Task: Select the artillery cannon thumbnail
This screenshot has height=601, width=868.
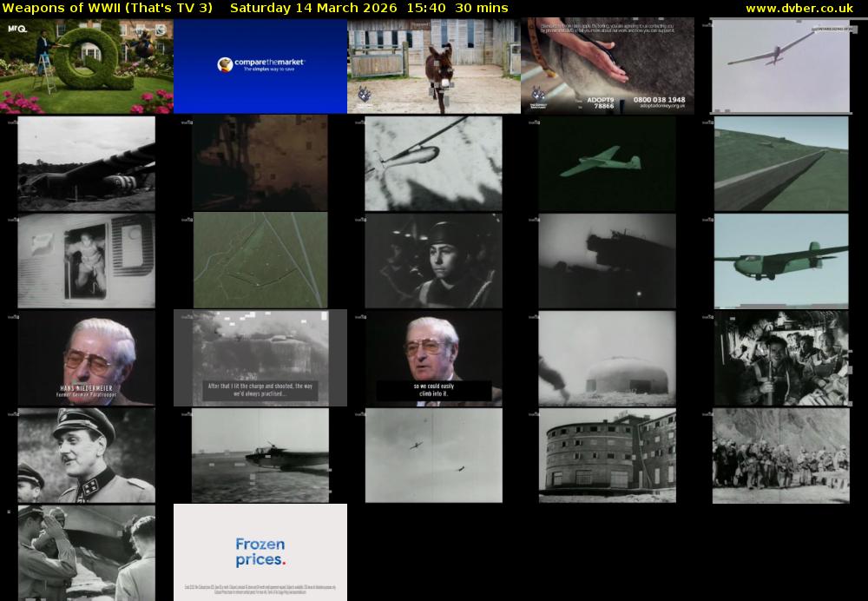Action: 87,164
